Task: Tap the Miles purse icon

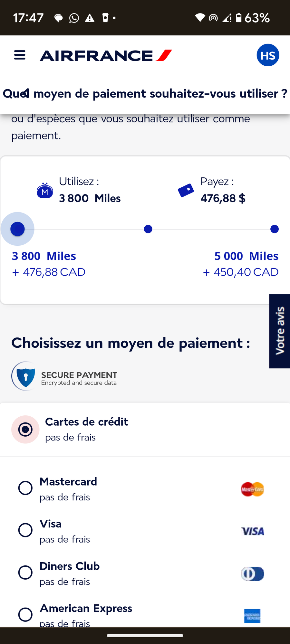Action: pyautogui.click(x=45, y=191)
